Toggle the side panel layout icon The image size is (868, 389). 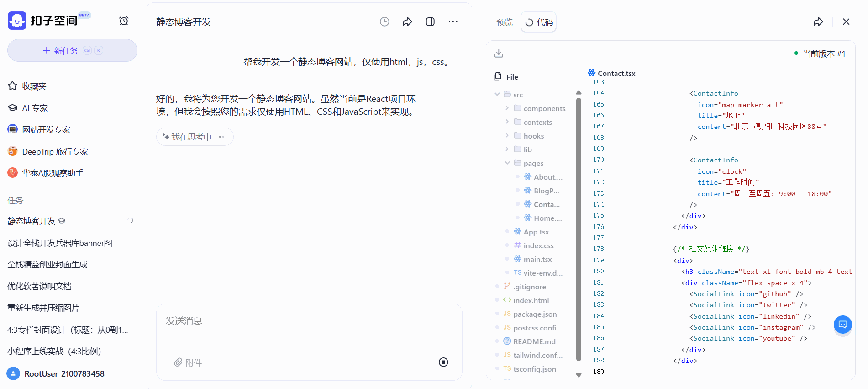click(430, 21)
